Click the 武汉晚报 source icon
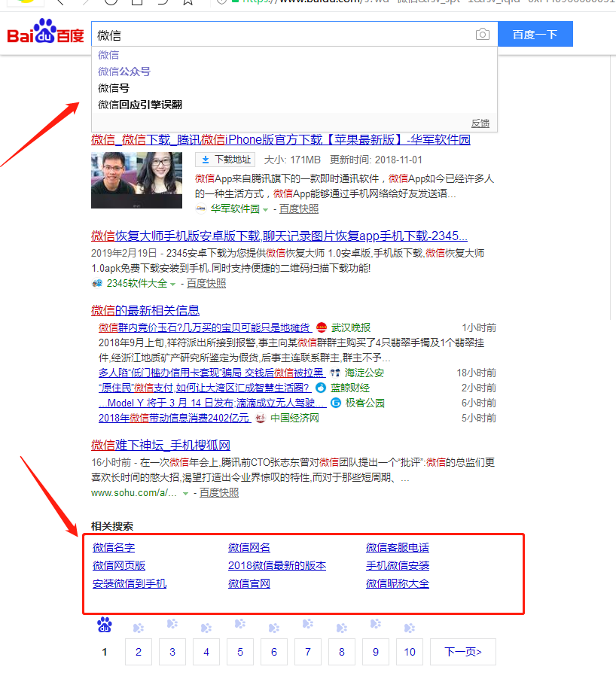616x694 pixels. 322,327
